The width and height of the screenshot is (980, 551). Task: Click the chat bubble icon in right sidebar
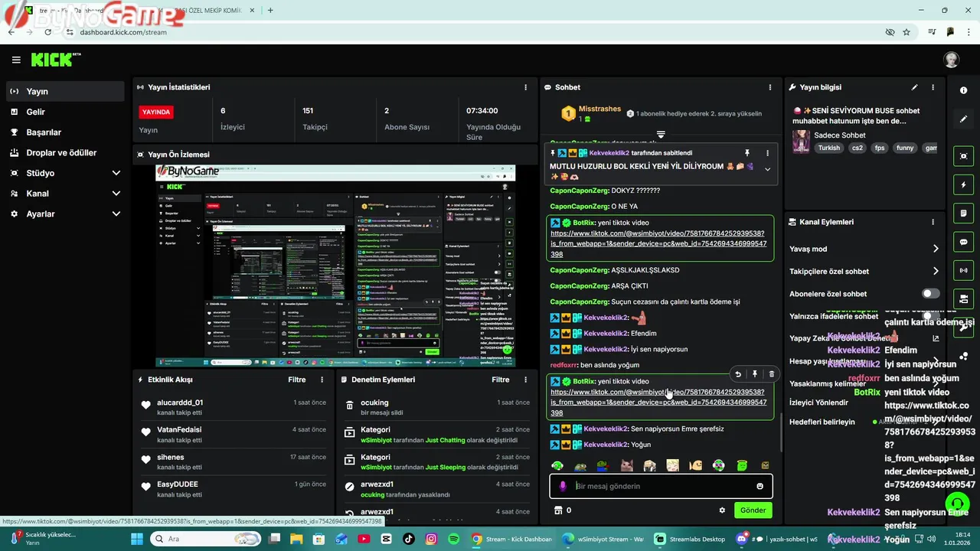(963, 242)
